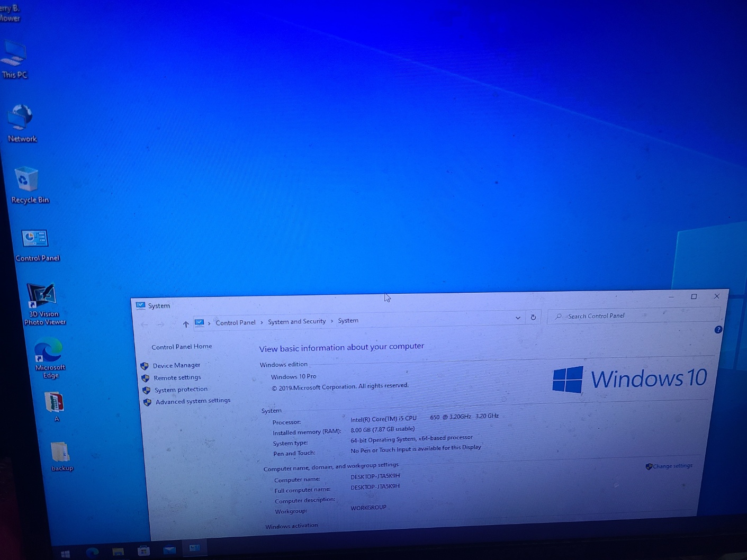
Task: Close the System window
Action: click(717, 296)
